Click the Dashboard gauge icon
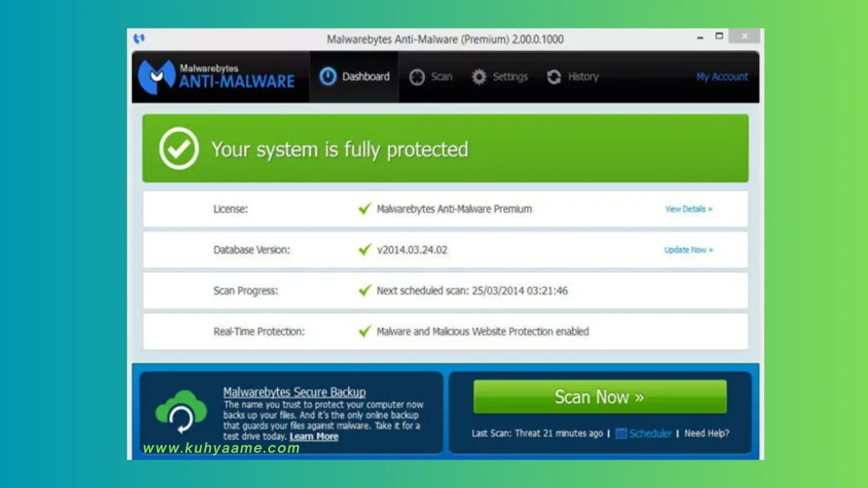The image size is (868, 488). pos(328,77)
